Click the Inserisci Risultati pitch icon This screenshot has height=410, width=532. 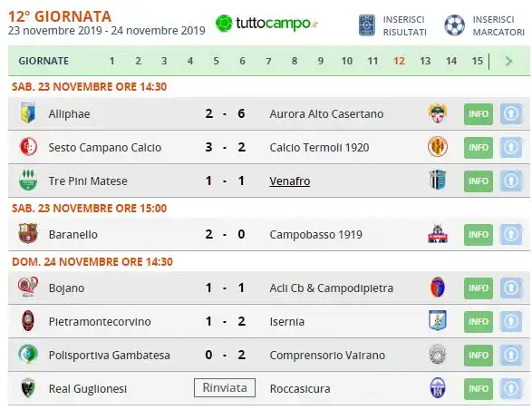click(x=367, y=25)
